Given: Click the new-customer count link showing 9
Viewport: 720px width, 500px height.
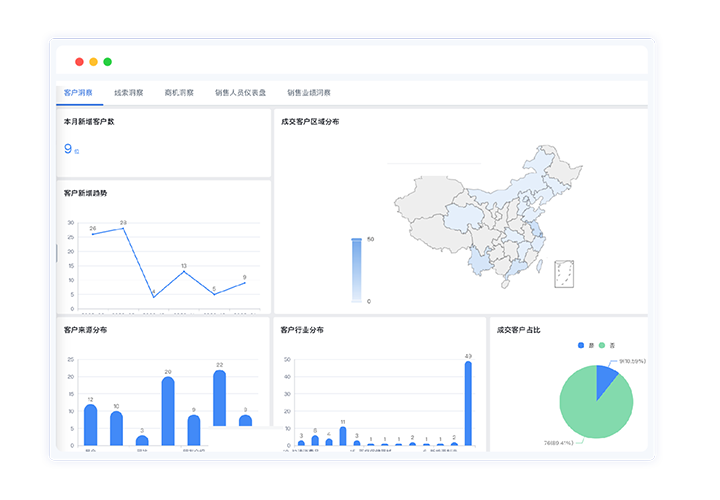Looking at the screenshot, I should coord(69,149).
